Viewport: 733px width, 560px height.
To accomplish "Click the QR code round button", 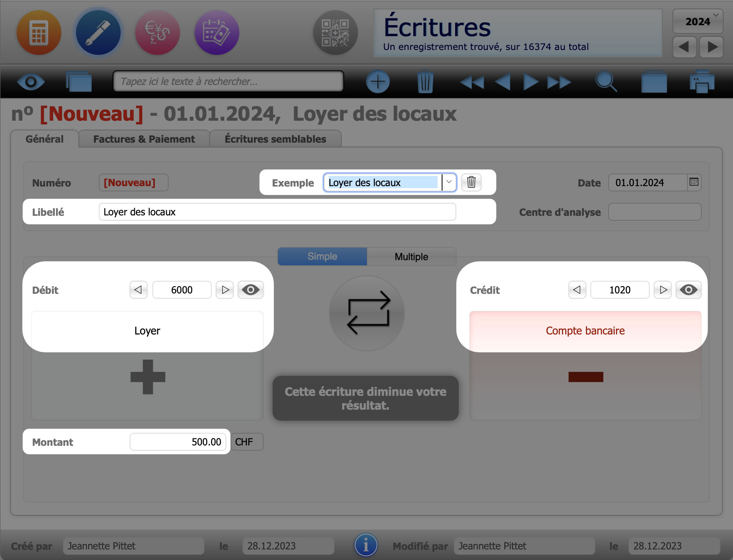I will tap(335, 33).
